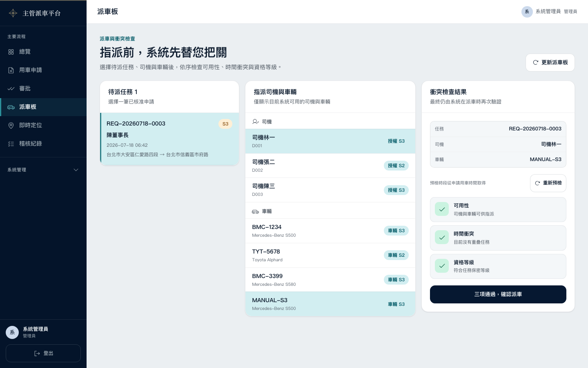The height and width of the screenshot is (368, 588).
Task: Click the 資格等級 check mark box
Action: [442, 266]
